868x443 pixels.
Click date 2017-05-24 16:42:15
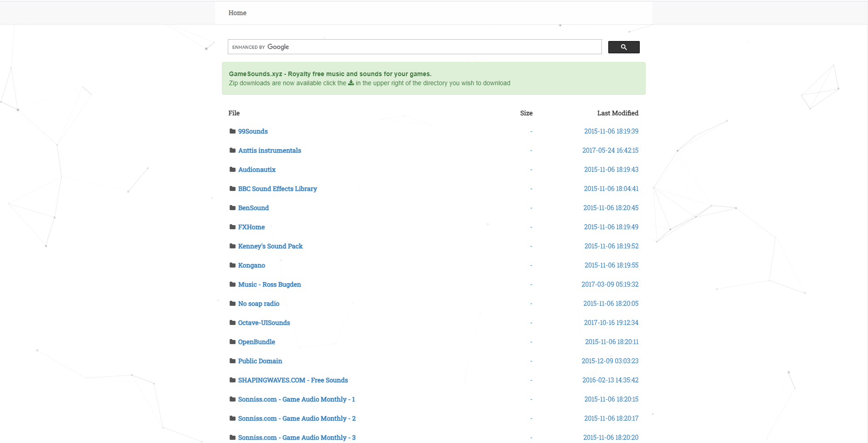click(x=611, y=150)
